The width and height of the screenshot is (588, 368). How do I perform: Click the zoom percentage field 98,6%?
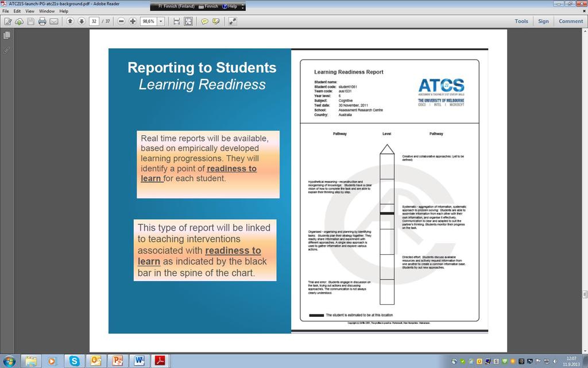(149, 21)
